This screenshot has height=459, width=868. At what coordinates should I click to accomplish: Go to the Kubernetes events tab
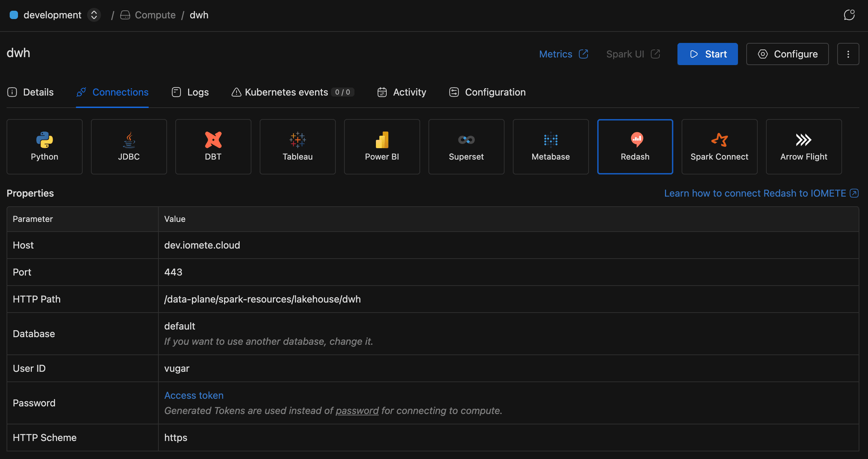(x=293, y=92)
